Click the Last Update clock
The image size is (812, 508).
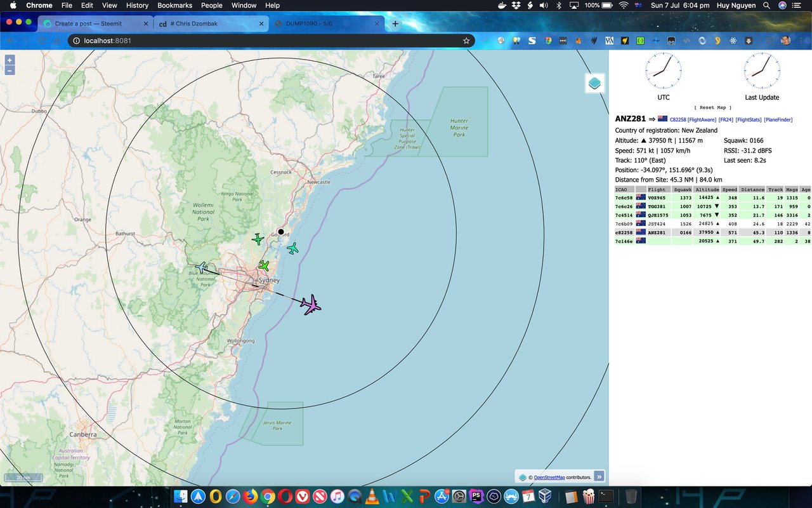762,70
